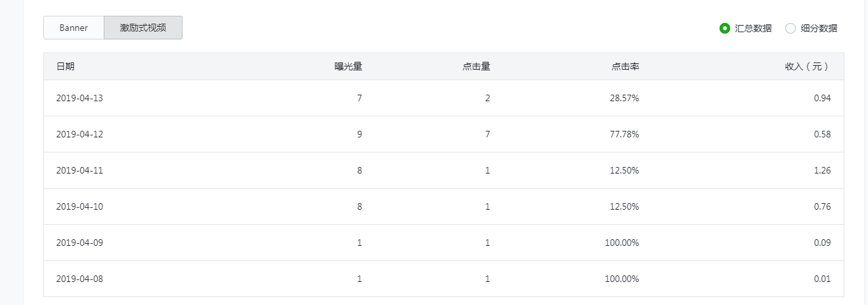Pick the 2019-04-10 date row
Image resolution: width=868 pixels, height=305 pixels.
(x=79, y=206)
